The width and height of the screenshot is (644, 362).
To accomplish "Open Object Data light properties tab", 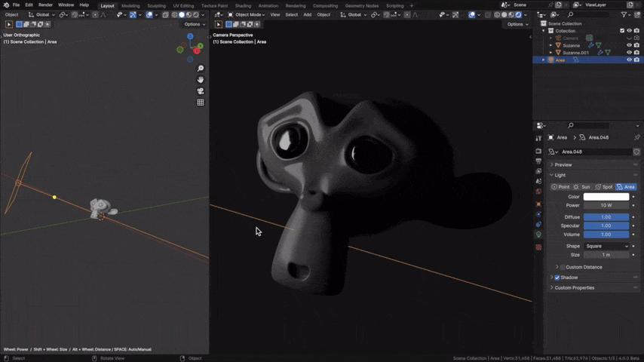I will (x=538, y=235).
